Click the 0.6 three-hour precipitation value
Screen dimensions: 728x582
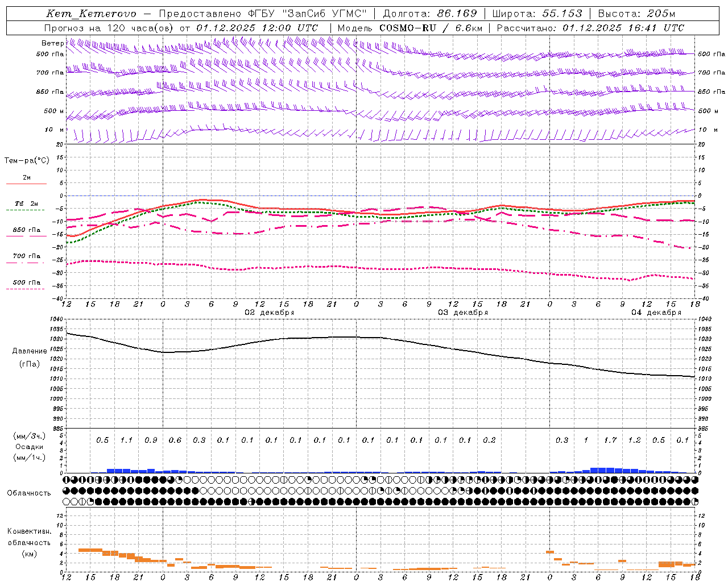coord(175,440)
